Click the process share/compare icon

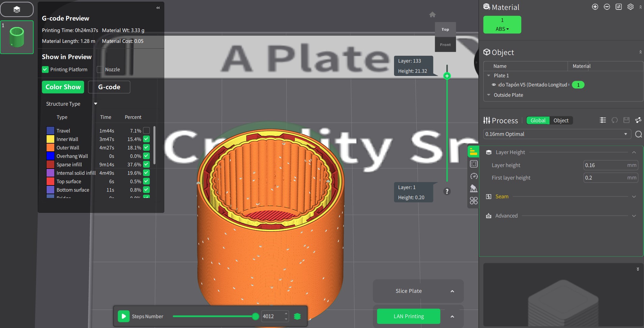[x=638, y=120]
